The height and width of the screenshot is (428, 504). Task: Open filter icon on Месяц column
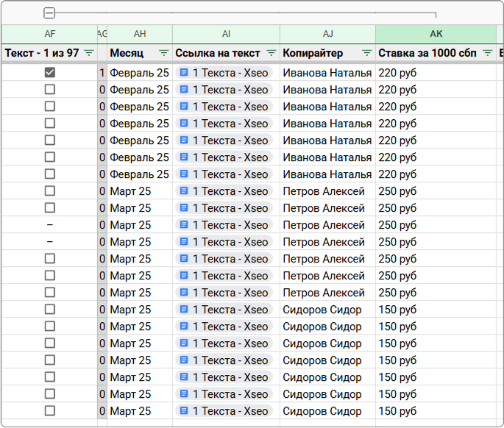164,53
